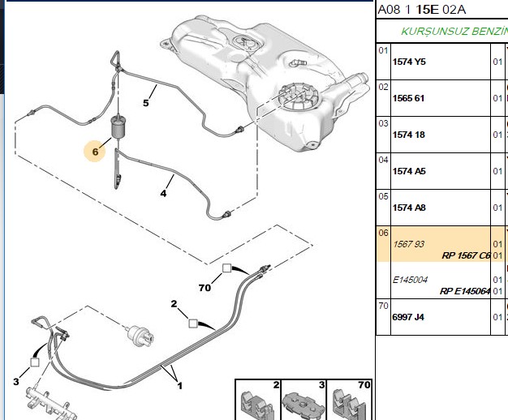Select callout number 1 on twin pipes
Viewport: 508px width, 420px height.
pyautogui.click(x=180, y=386)
